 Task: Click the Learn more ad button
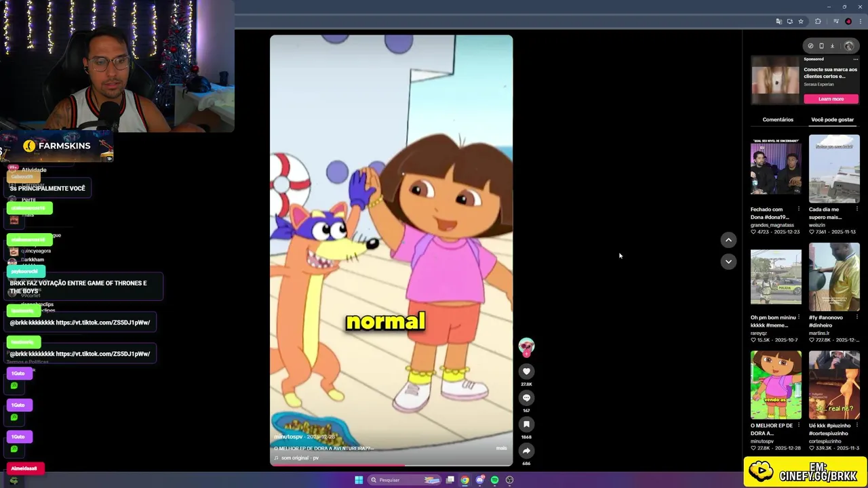pos(831,99)
